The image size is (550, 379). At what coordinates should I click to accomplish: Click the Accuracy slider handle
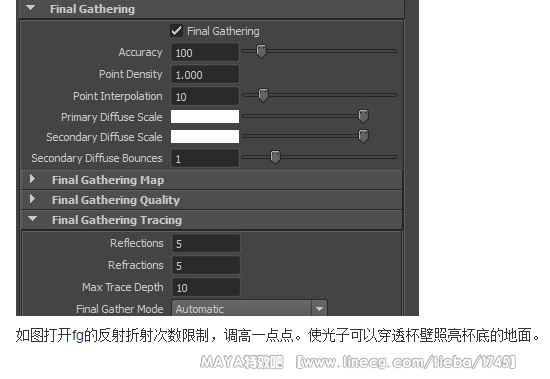tap(261, 51)
